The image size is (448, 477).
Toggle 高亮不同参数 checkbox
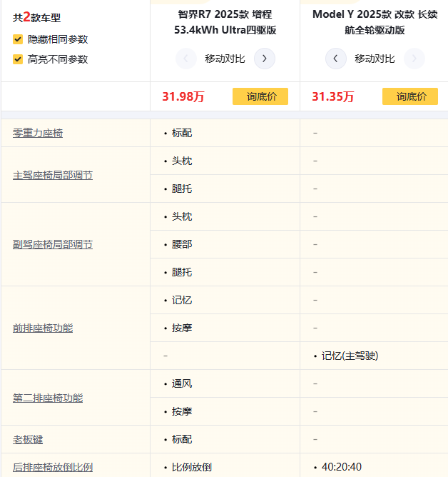[18, 59]
